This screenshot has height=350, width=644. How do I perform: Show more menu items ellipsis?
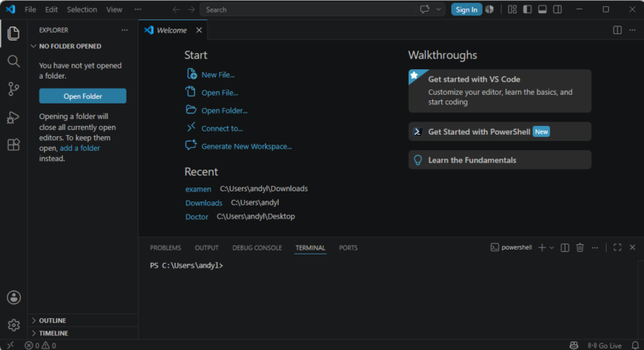(138, 9)
